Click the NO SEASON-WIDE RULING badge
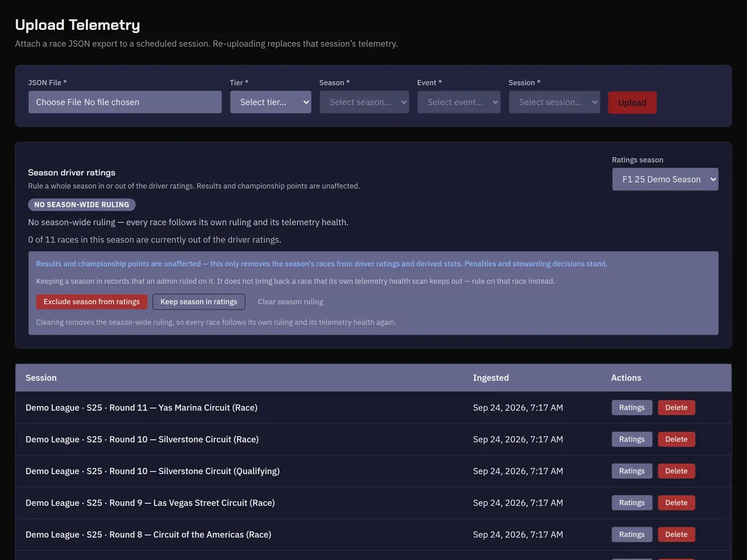 coord(82,205)
